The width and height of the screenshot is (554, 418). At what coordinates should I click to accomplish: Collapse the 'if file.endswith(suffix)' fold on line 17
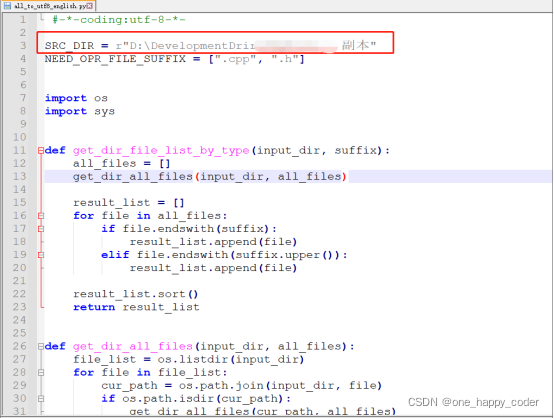click(41, 229)
